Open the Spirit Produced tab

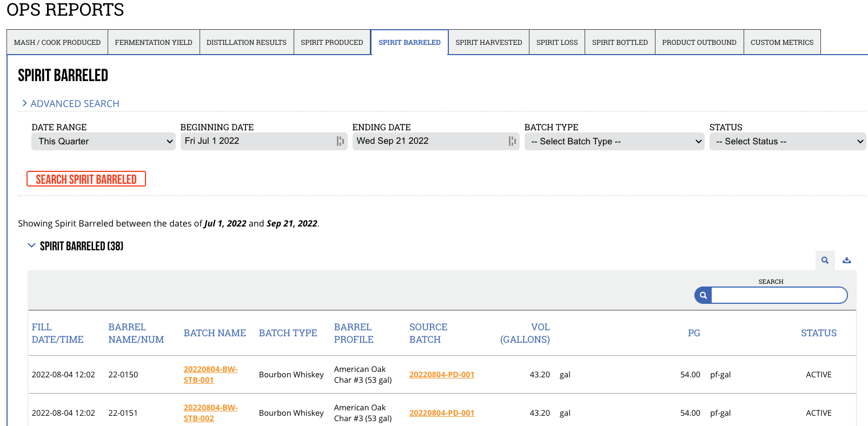click(332, 42)
